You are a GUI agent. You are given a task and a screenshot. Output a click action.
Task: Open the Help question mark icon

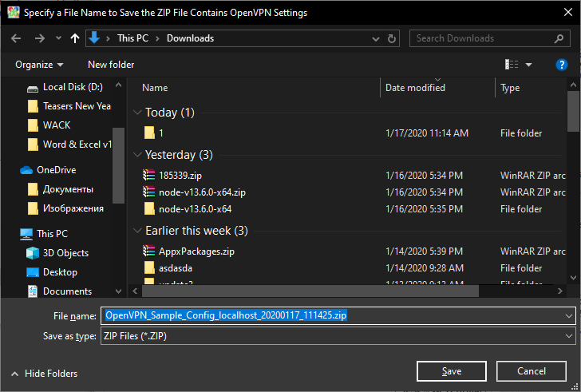(562, 65)
